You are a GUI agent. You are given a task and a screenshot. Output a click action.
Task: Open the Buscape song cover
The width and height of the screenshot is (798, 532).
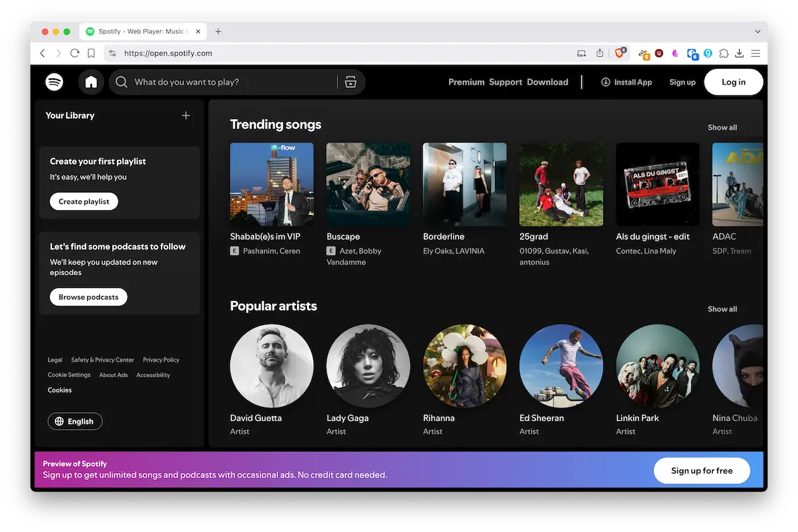[368, 184]
